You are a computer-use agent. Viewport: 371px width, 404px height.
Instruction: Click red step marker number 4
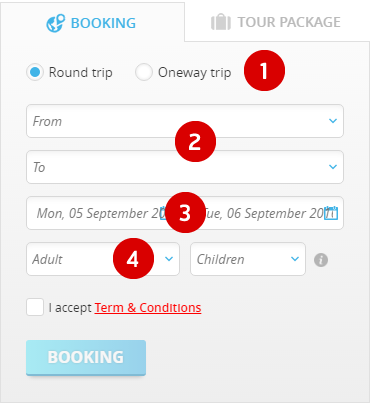tap(133, 259)
